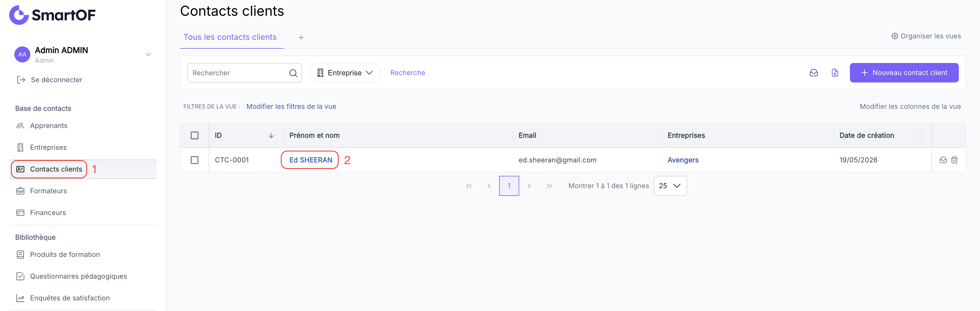Tick the select-all header checkbox
980x311 pixels.
[x=194, y=135]
